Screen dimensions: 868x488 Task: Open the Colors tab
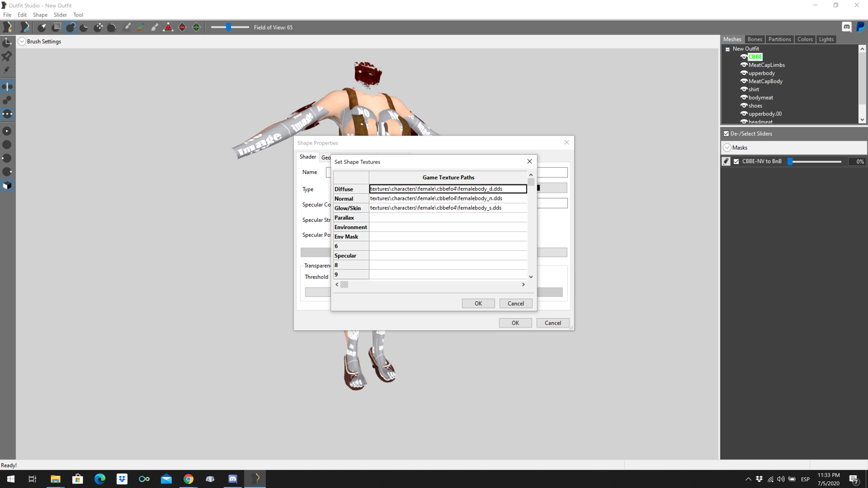pyautogui.click(x=805, y=39)
